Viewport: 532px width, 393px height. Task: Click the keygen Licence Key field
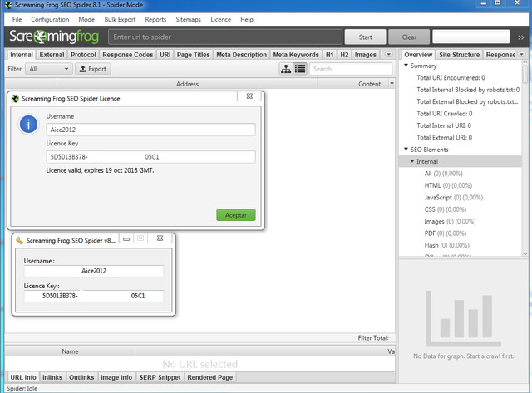94,296
